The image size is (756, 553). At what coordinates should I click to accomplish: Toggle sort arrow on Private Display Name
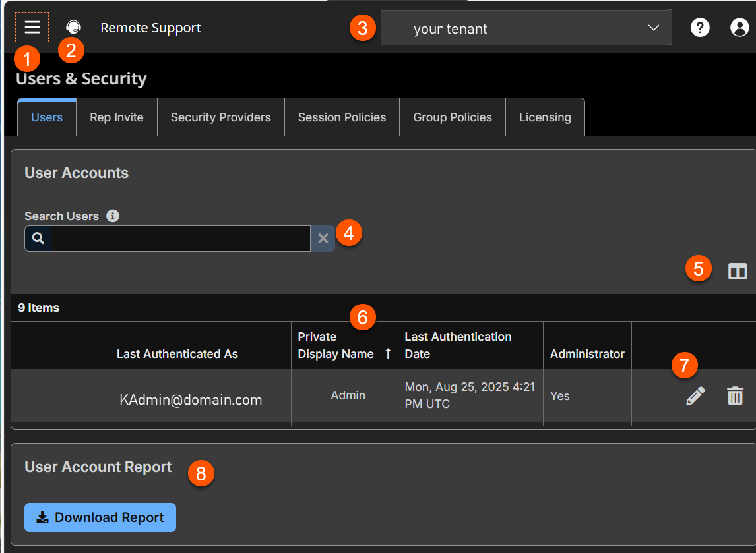click(x=388, y=353)
